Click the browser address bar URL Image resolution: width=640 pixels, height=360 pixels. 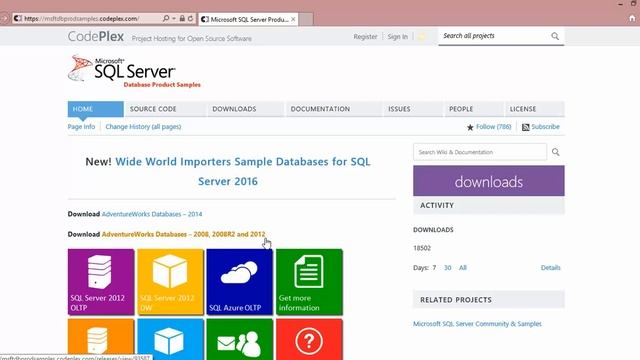click(x=82, y=18)
